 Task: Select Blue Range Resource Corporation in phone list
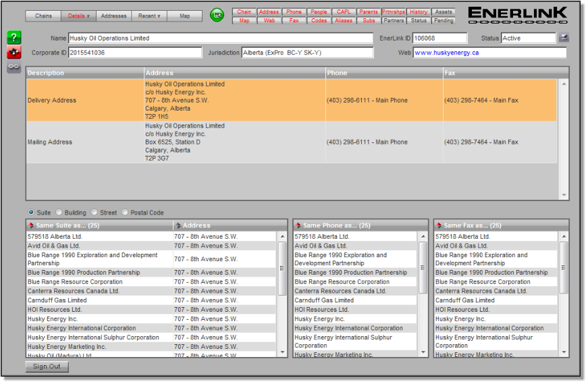coord(354,281)
